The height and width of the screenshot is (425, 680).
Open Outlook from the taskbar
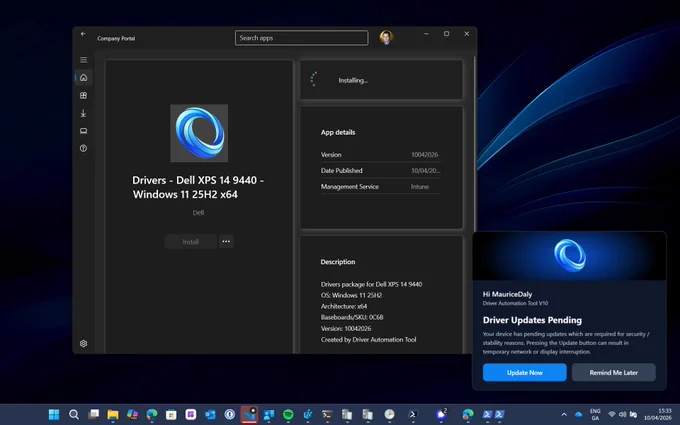pos(210,415)
